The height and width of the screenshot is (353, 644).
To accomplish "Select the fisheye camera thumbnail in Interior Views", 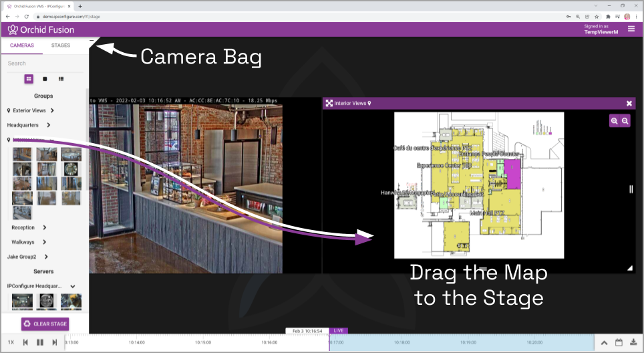I will tap(71, 169).
